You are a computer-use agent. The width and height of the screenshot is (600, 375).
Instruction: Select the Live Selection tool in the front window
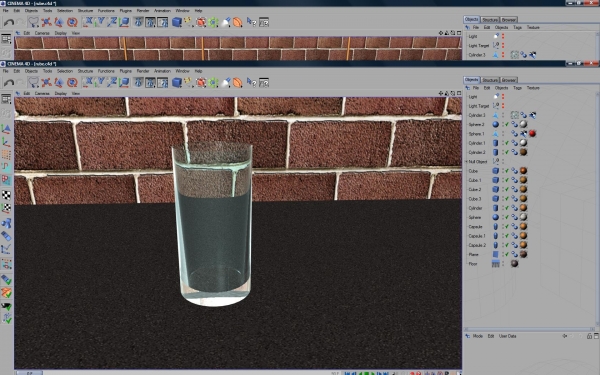(33, 82)
